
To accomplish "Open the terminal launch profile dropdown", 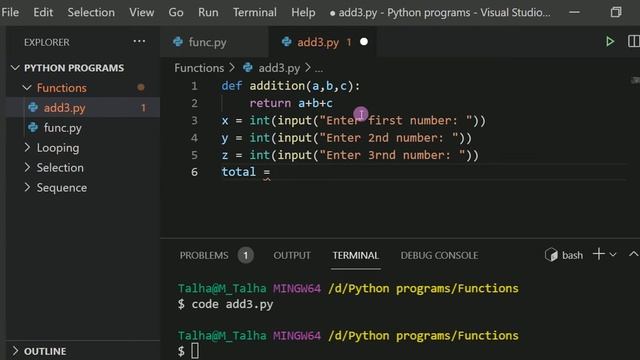I will pyautogui.click(x=613, y=254).
